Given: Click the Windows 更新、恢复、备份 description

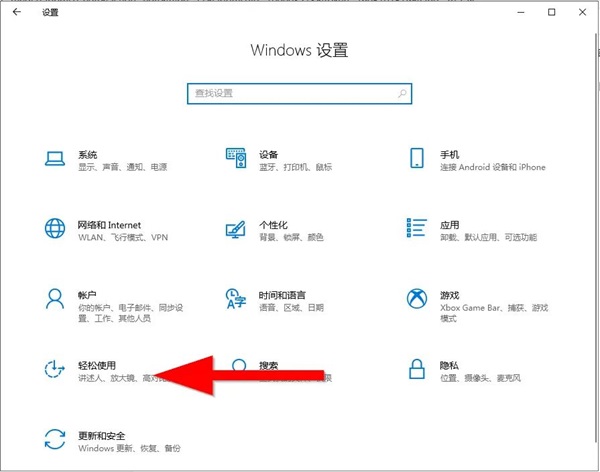Looking at the screenshot, I should pyautogui.click(x=129, y=448).
